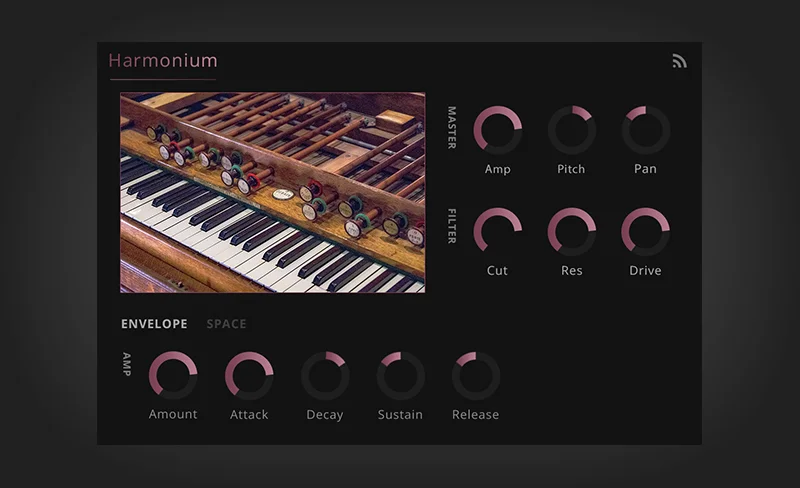Click the 'Pitch' label text
Image resolution: width=800 pixels, height=488 pixels.
(x=571, y=169)
